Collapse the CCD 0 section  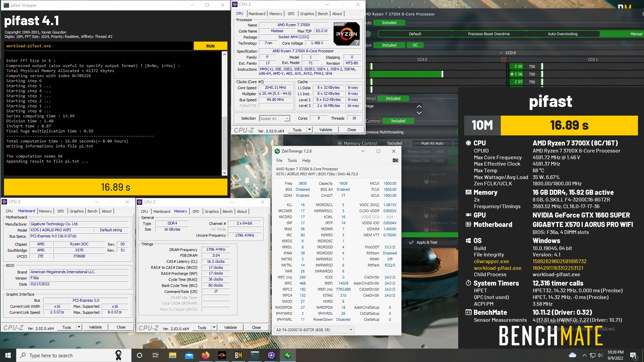pos(501,53)
